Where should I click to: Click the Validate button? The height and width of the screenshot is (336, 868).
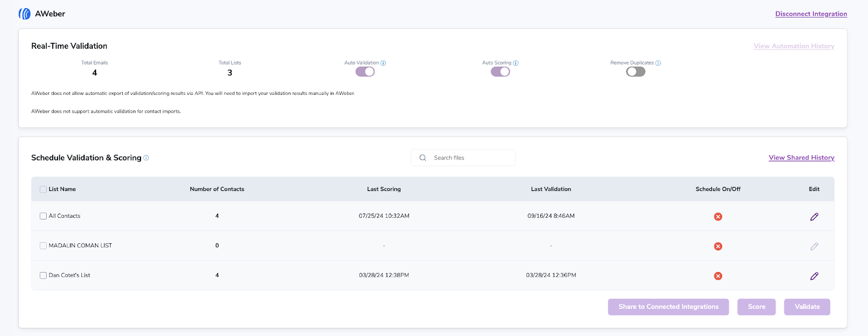point(807,307)
